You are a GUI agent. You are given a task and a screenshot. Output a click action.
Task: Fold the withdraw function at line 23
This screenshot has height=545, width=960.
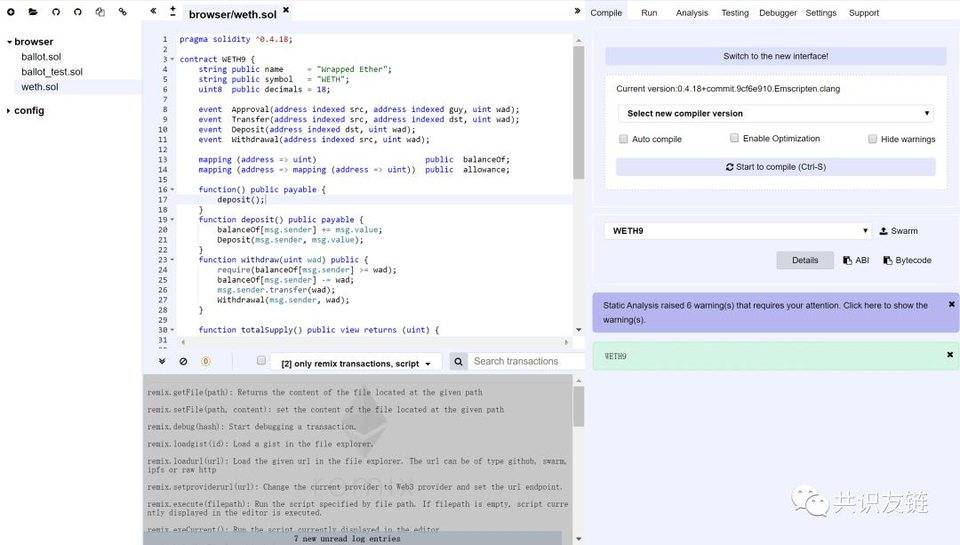pyautogui.click(x=172, y=260)
